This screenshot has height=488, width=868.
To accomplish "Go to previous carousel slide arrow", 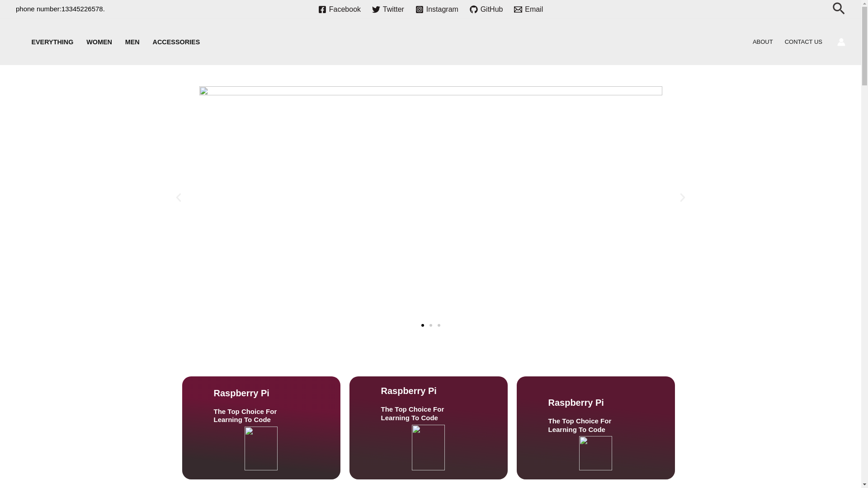I will (x=179, y=197).
